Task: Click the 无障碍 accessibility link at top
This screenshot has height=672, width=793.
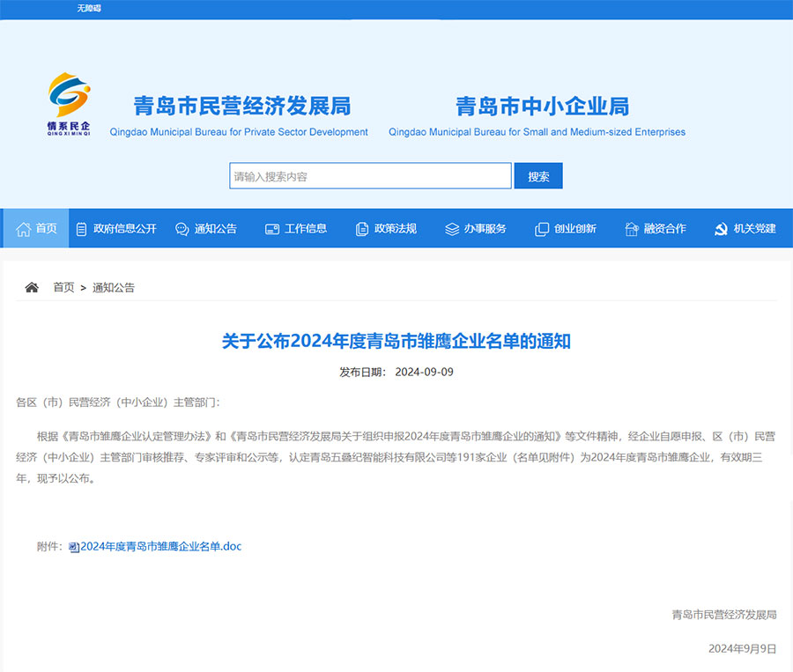Action: coord(89,8)
